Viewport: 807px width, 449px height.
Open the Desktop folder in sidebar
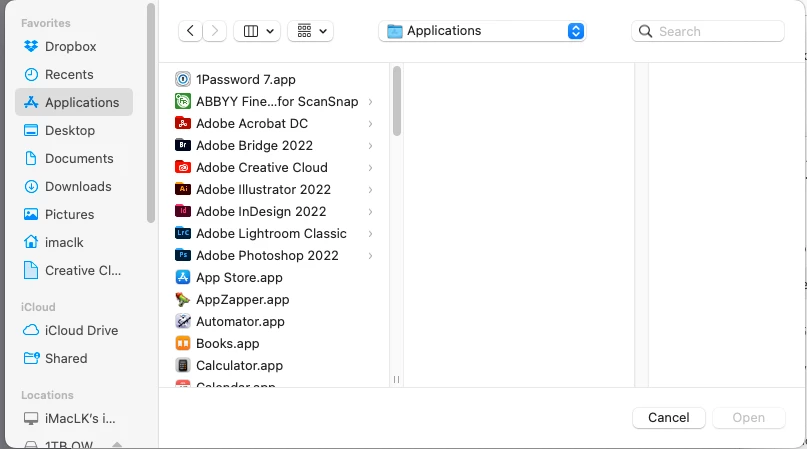click(74, 130)
